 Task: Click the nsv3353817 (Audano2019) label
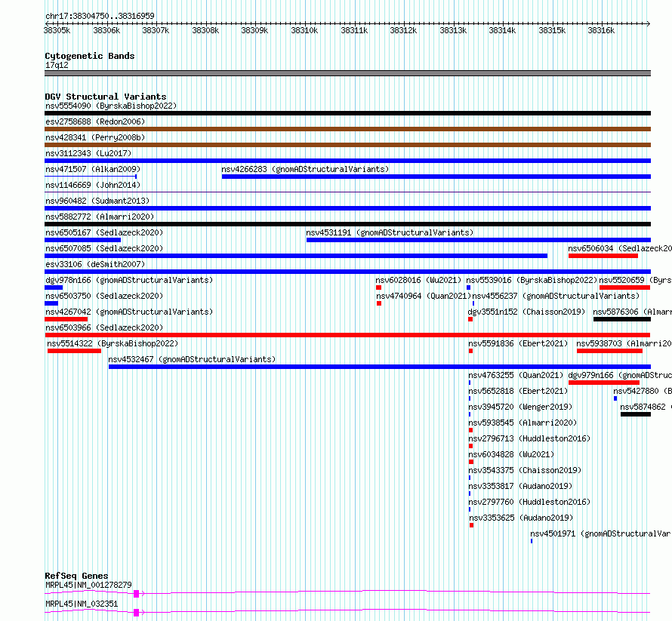(520, 486)
